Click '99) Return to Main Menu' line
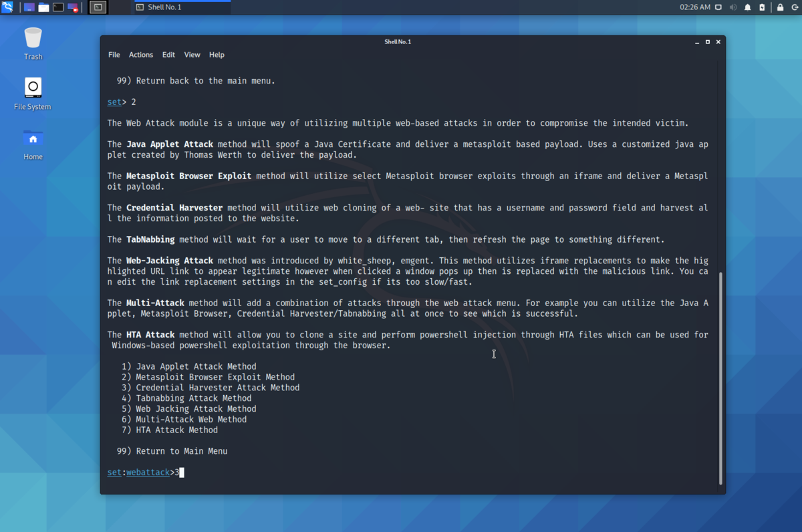Viewport: 802px width, 532px height. click(172, 451)
